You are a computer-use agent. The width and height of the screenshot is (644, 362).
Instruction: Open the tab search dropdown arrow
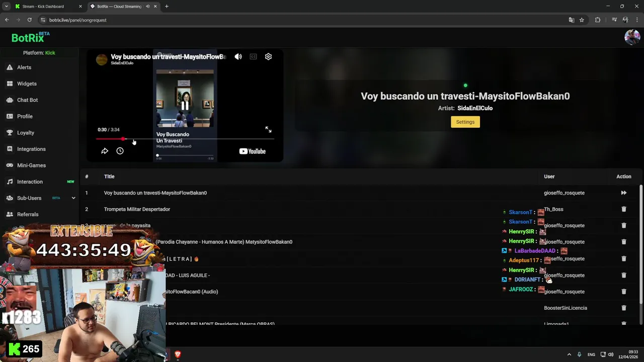6,7
